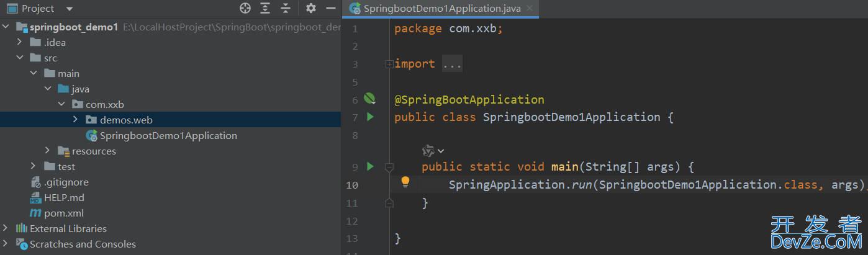Expand the test folder
Screen dimensions: 868x255
pos(34,166)
